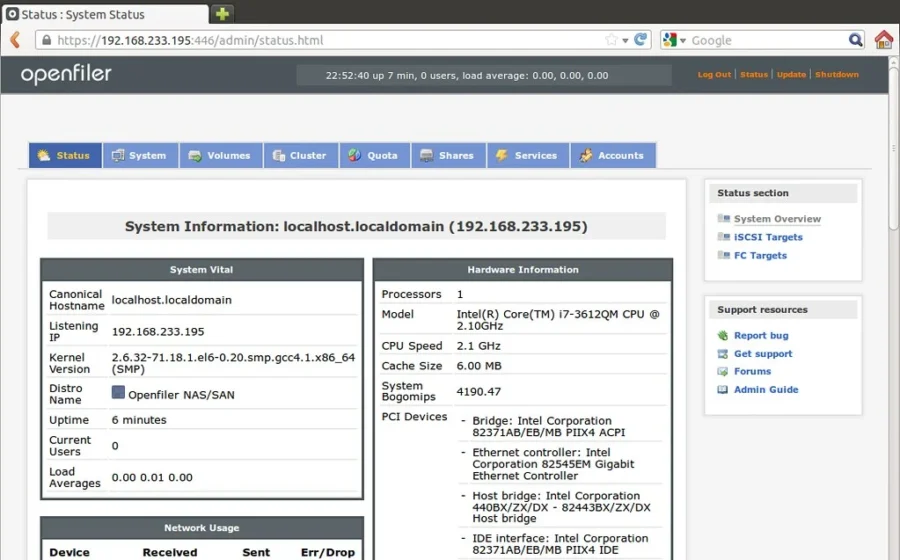900x560 pixels.
Task: Click the Status link in the header
Action: coord(754,75)
